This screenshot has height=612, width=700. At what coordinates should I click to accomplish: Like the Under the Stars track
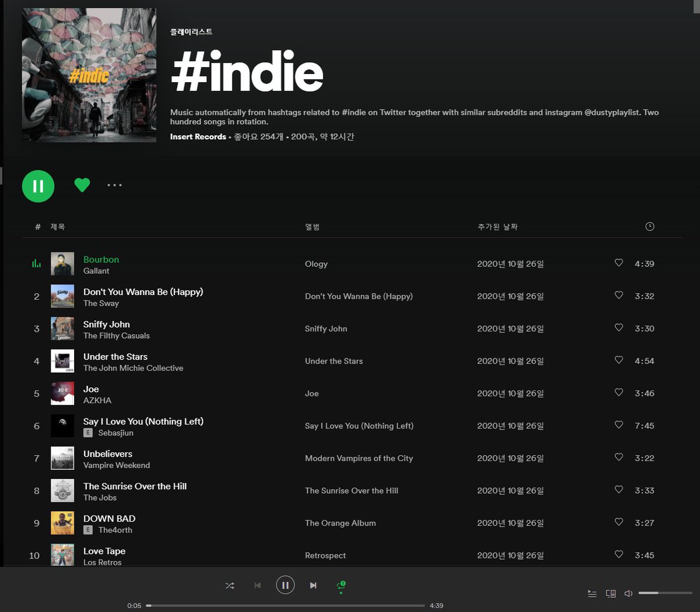pos(619,360)
